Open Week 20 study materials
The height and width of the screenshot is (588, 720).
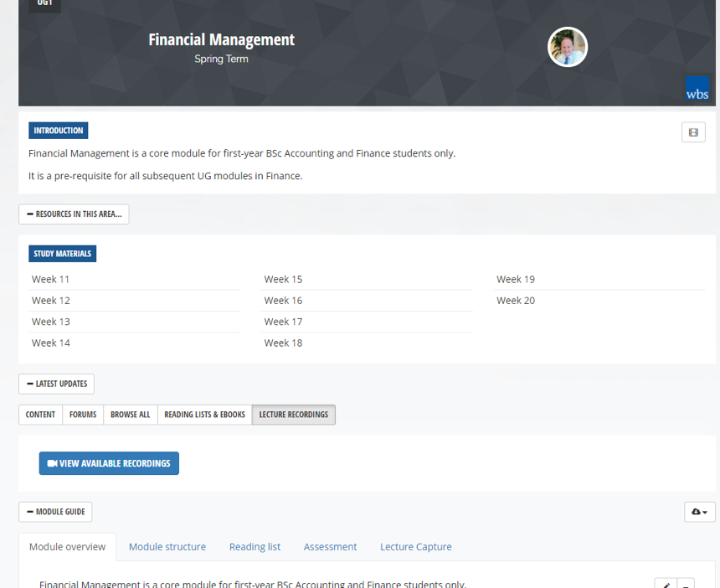pos(516,301)
